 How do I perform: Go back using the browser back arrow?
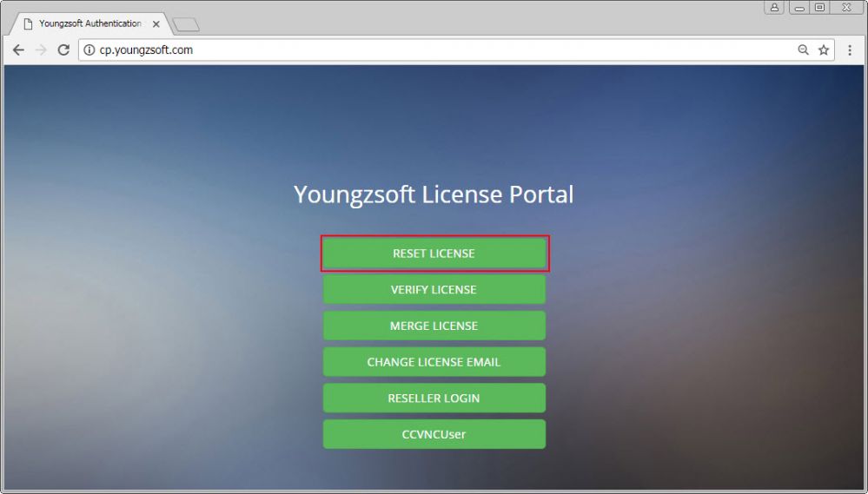point(18,49)
